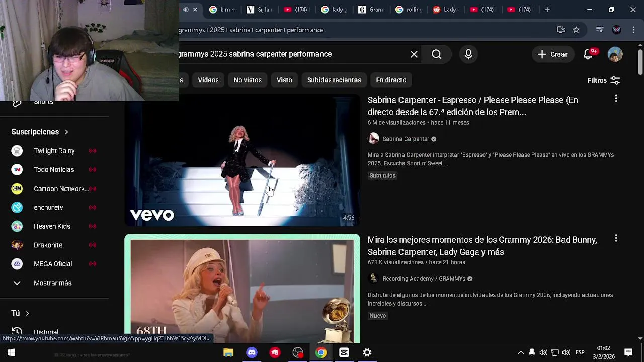
Task: Filter by Subidas recientes chip
Action: [x=334, y=80]
